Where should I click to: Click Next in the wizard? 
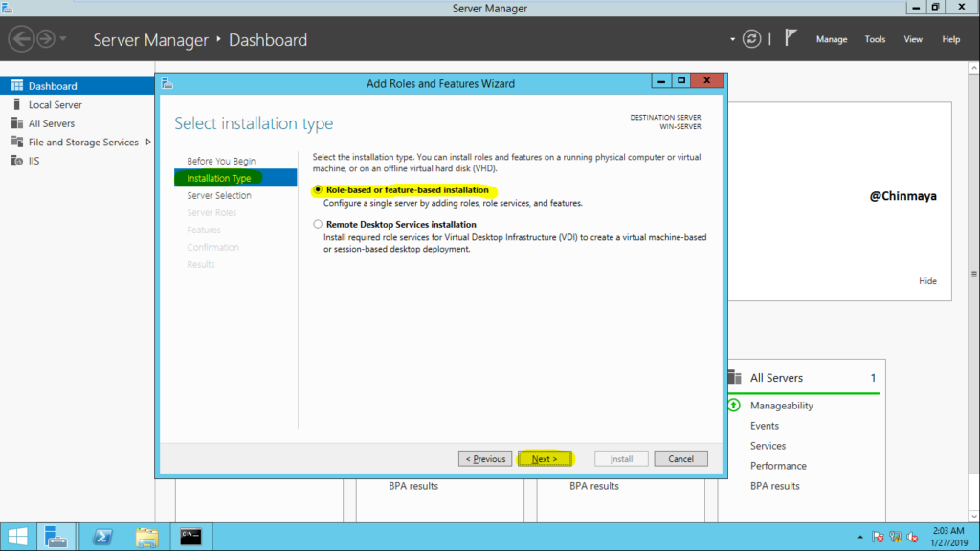coord(545,458)
